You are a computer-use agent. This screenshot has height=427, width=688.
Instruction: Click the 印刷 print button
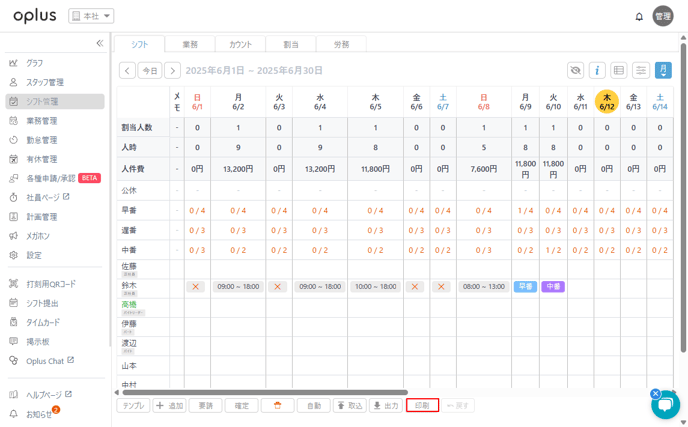coord(422,406)
